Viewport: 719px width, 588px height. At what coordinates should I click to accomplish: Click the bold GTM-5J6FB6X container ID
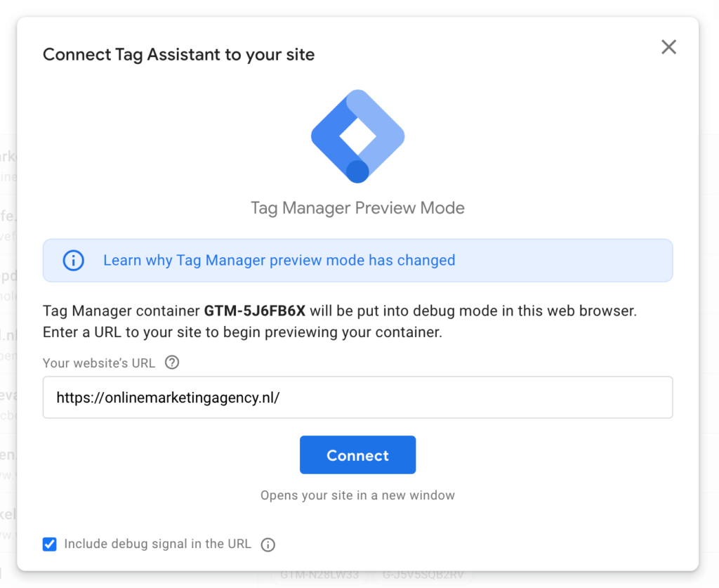pyautogui.click(x=256, y=311)
